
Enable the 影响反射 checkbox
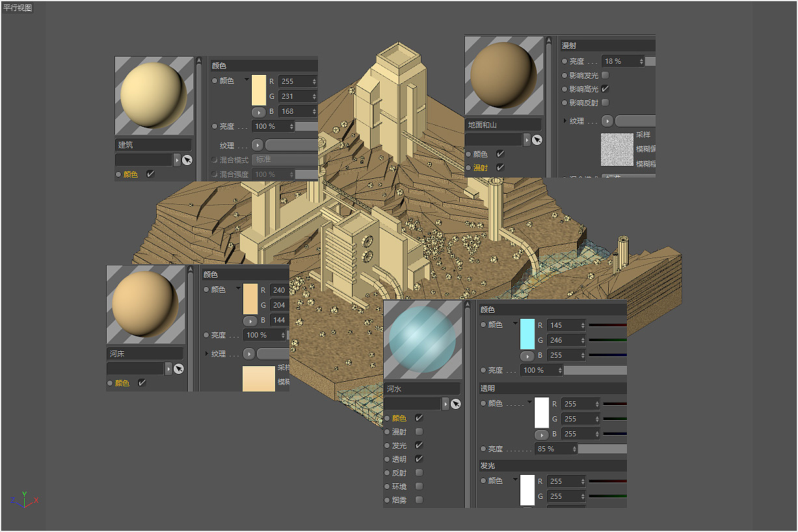tap(605, 103)
